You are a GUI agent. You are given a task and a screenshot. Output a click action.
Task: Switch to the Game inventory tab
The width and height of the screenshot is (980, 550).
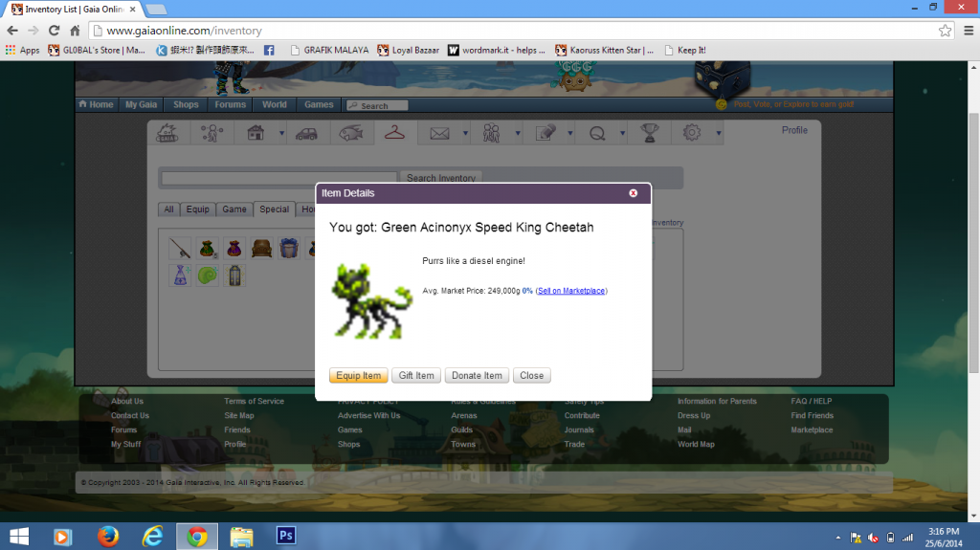(x=234, y=209)
